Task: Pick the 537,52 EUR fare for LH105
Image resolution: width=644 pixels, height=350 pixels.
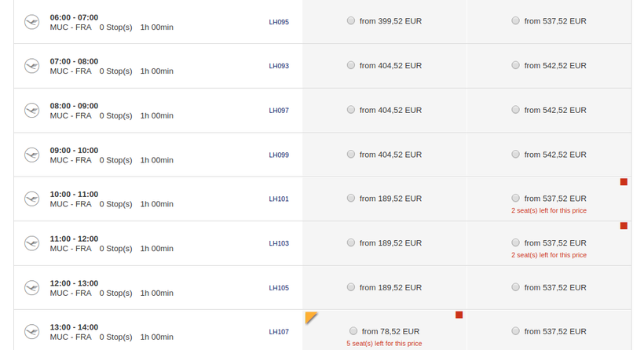Action: pyautogui.click(x=515, y=287)
